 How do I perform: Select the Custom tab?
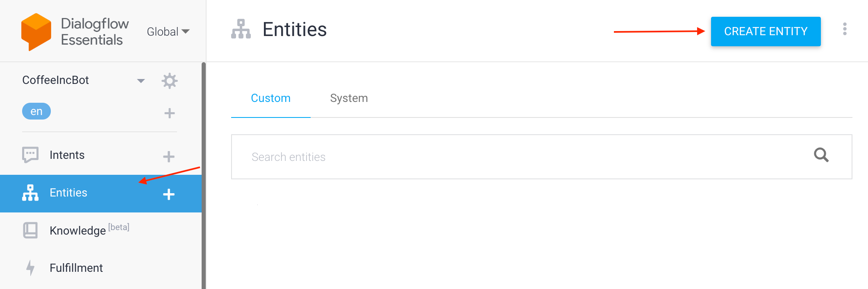(x=270, y=98)
